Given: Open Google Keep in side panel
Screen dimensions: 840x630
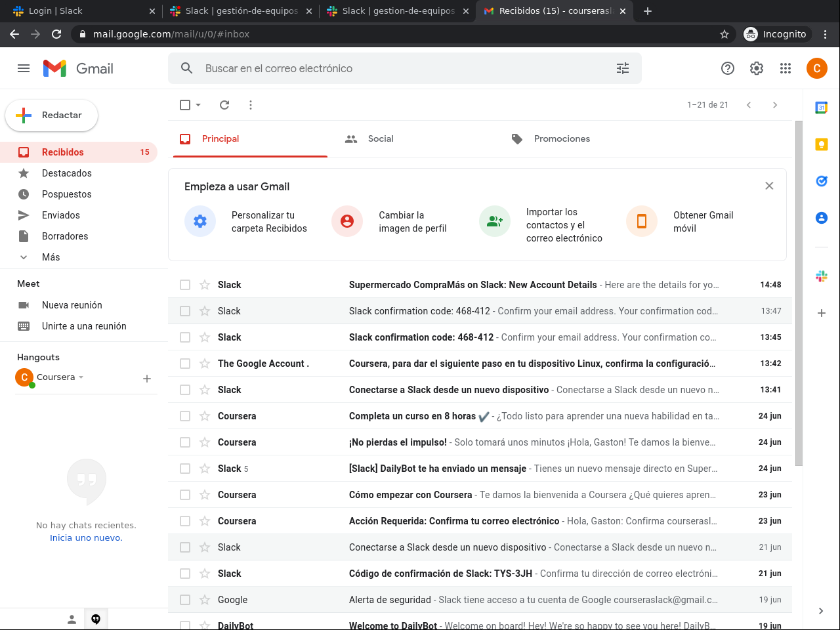Looking at the screenshot, I should [x=822, y=144].
